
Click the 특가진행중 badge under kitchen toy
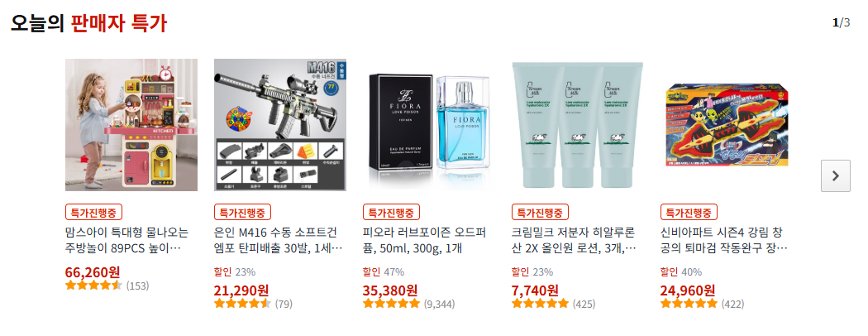(93, 212)
